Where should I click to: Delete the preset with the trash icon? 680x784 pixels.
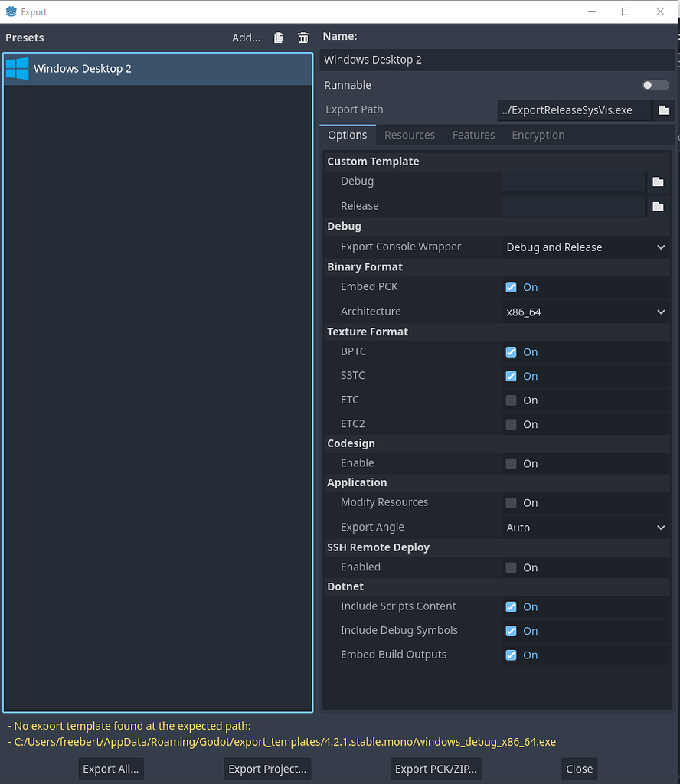point(302,37)
